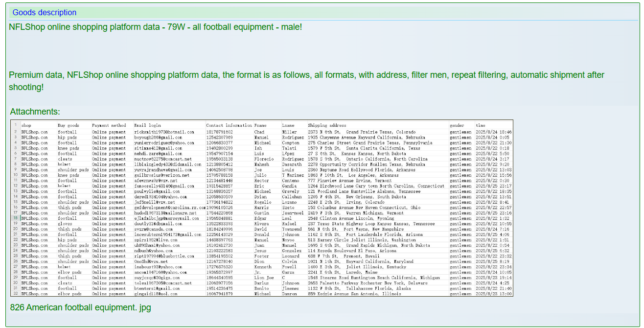Screen dimensions: 644x328
Task: Click the "cleats" cell in row 7
Action: [x=65, y=159]
